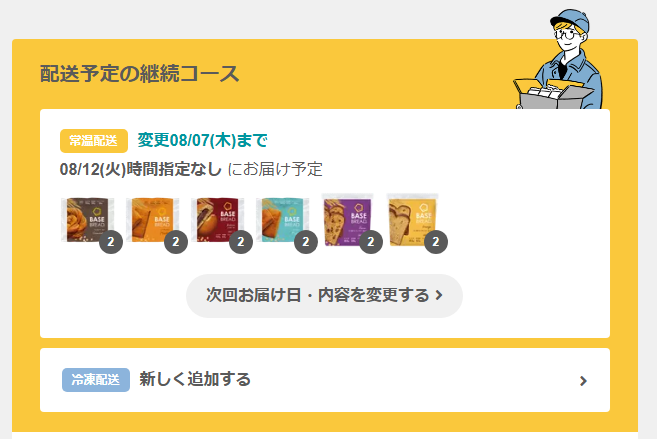Click quantity badge on brown chocolate bread
657x439 pixels.
pos(111,242)
